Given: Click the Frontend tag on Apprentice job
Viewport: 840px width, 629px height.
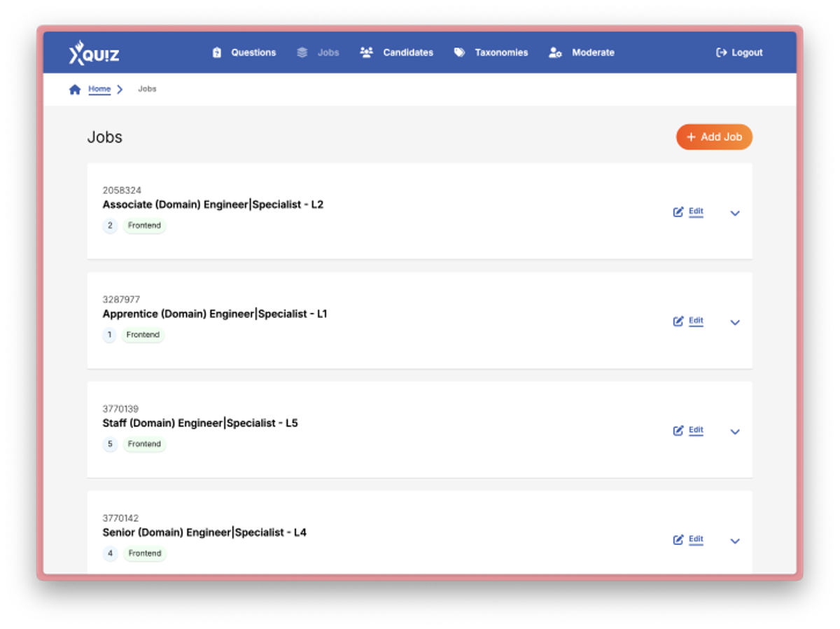Looking at the screenshot, I should pos(143,335).
